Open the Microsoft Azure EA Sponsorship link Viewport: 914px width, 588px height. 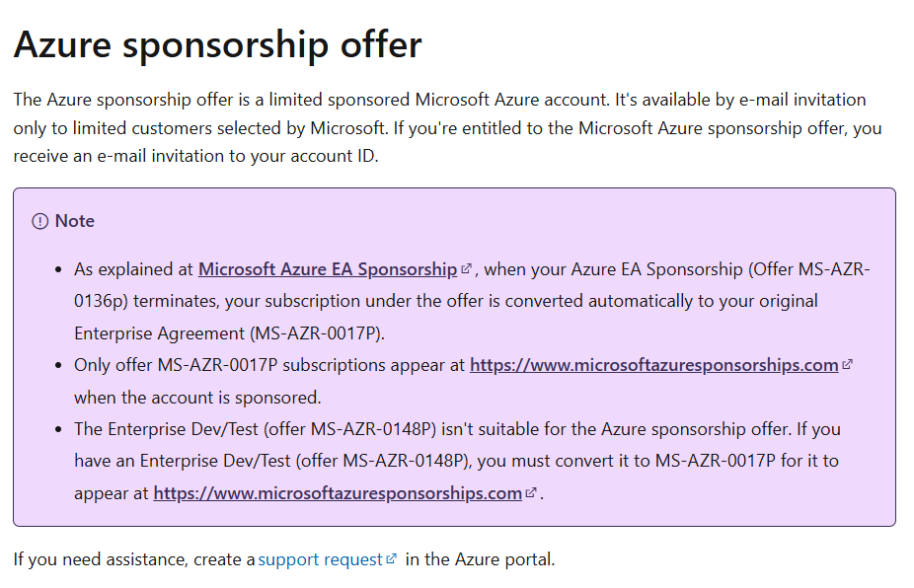coord(328,269)
